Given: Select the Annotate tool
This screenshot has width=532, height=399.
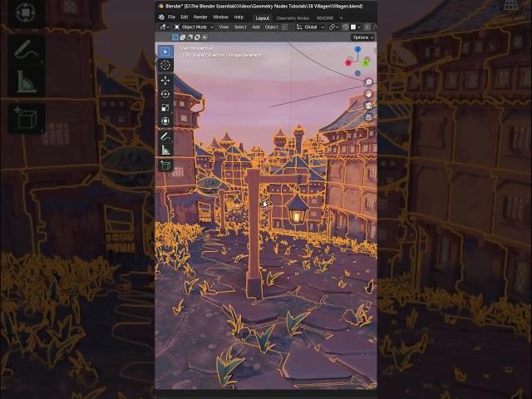Looking at the screenshot, I should pos(165,136).
